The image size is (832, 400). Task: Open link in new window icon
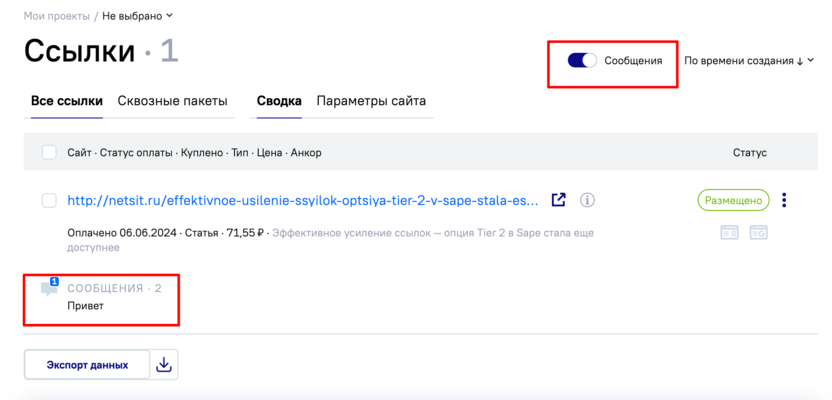pyautogui.click(x=559, y=200)
